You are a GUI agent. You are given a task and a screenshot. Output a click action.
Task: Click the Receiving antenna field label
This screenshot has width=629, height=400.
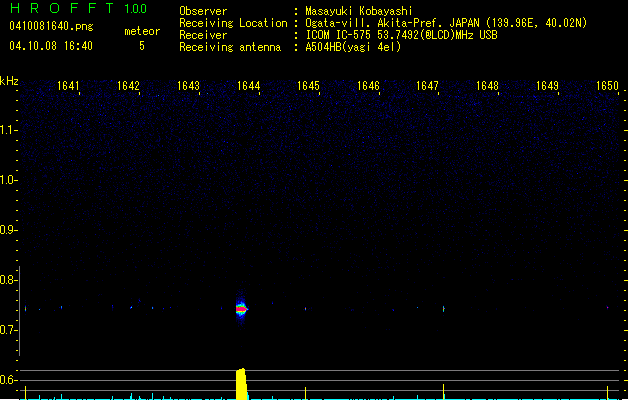(230, 47)
